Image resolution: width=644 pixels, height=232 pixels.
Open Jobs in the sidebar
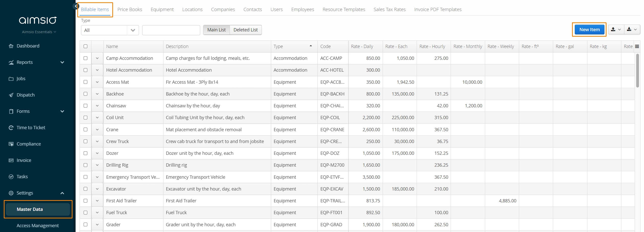(21, 79)
